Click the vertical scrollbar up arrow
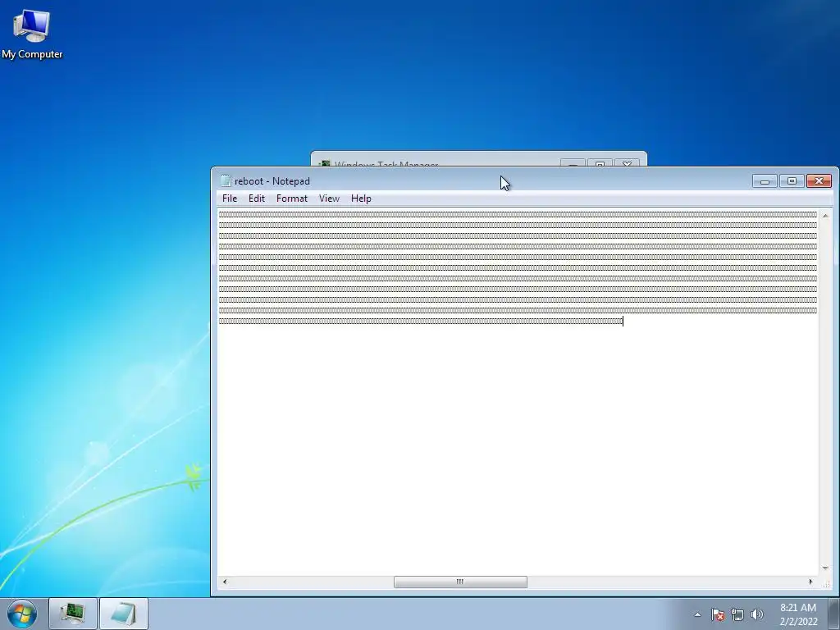This screenshot has width=840, height=630. 825,216
